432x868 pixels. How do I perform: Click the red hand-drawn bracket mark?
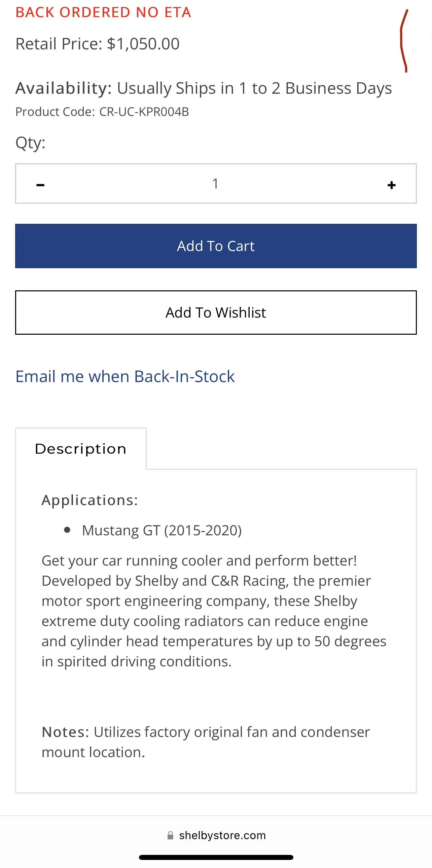[x=404, y=41]
